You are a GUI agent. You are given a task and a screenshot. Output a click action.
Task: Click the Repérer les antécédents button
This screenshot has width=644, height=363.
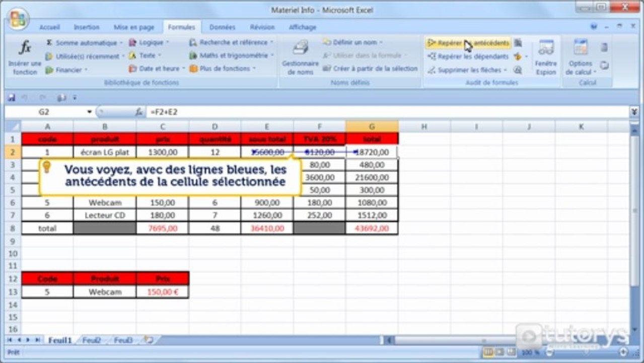(x=468, y=43)
